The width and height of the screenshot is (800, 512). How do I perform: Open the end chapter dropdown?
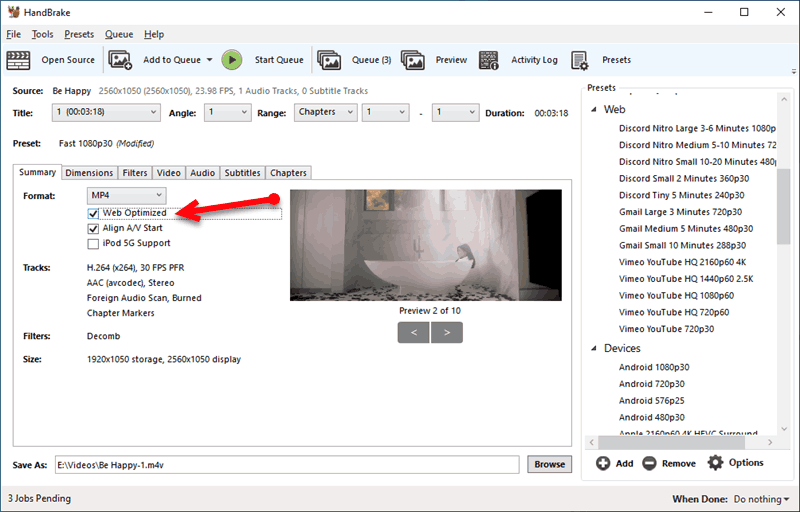(456, 112)
